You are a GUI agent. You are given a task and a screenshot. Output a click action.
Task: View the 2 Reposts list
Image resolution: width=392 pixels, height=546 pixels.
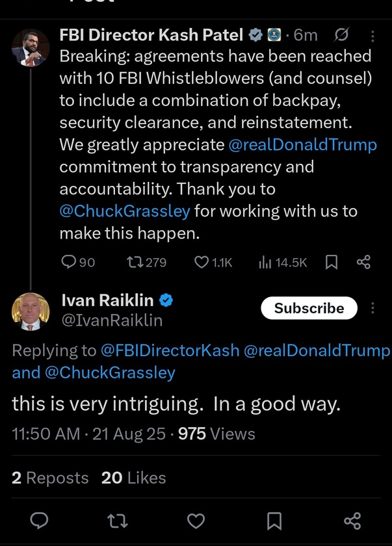50,478
